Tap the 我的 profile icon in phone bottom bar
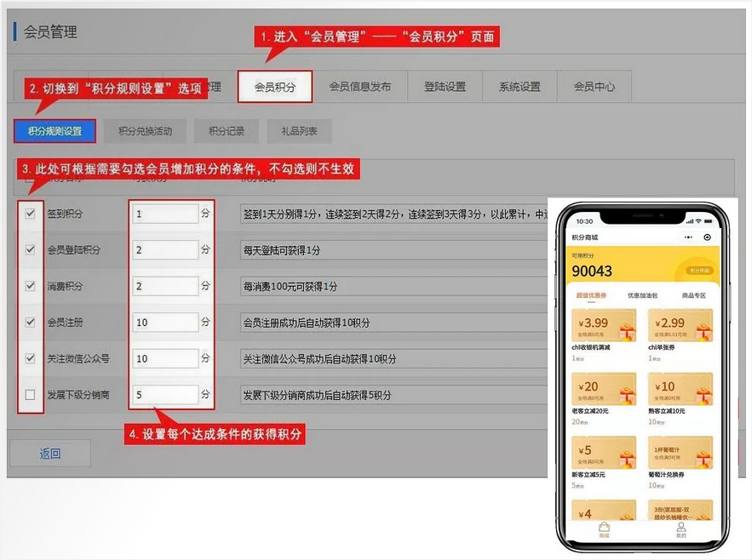This screenshot has width=752, height=560. tap(680, 529)
